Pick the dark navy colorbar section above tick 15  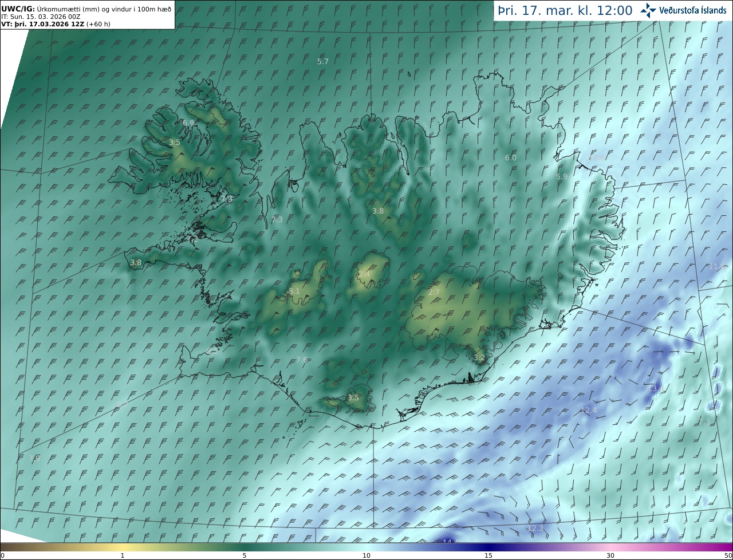(488, 547)
